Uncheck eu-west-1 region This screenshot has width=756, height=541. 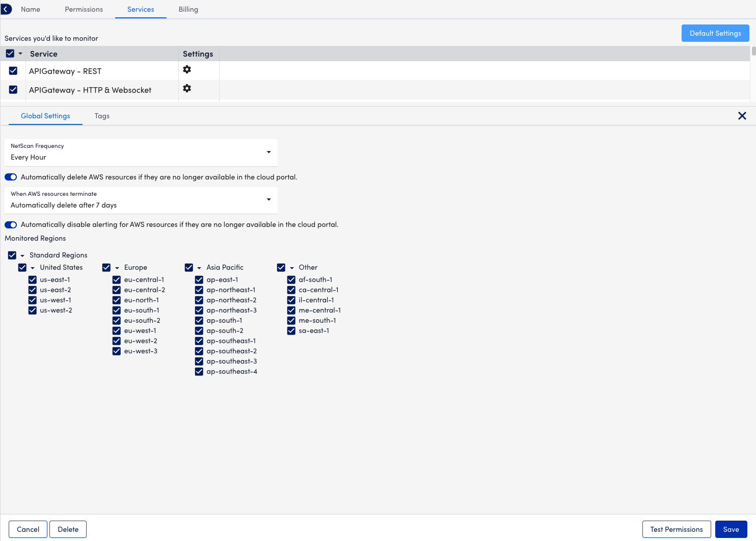click(x=117, y=330)
